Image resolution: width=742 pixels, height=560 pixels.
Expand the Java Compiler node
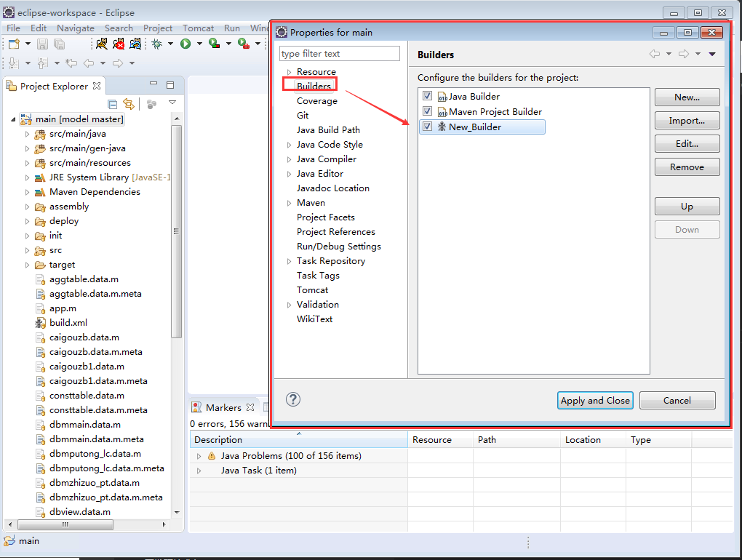pos(289,159)
